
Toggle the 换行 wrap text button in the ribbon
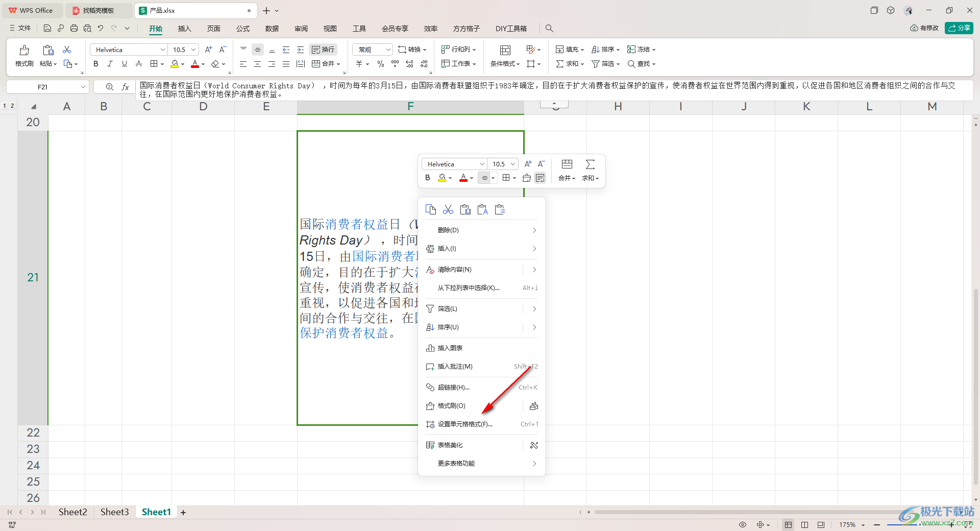(x=323, y=50)
